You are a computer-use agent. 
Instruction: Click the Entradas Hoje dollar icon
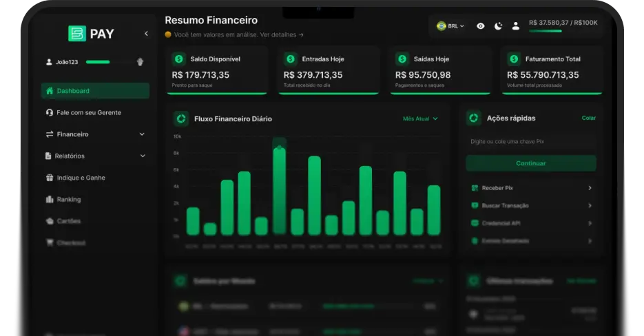coord(291,59)
